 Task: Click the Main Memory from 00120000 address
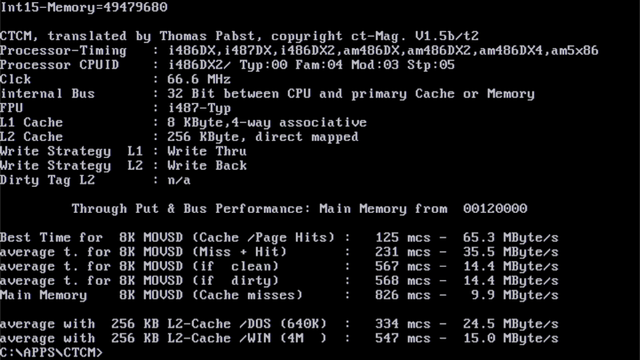click(495, 209)
